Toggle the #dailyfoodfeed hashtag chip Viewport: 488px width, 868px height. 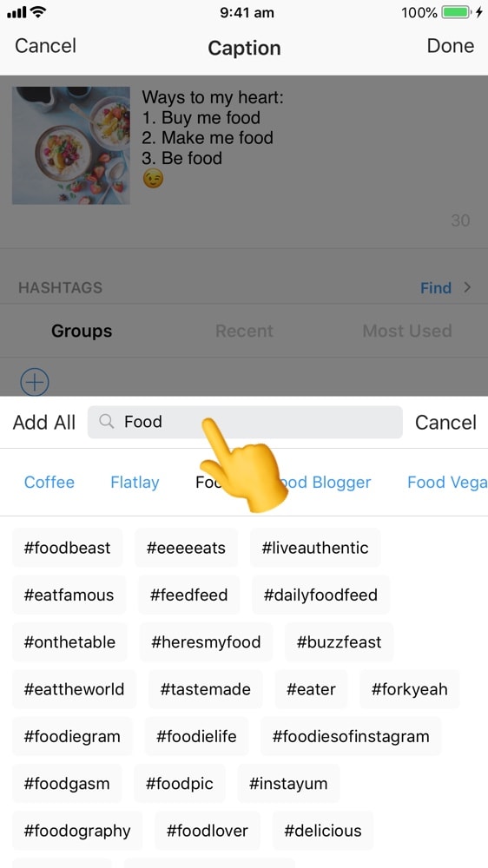(320, 595)
